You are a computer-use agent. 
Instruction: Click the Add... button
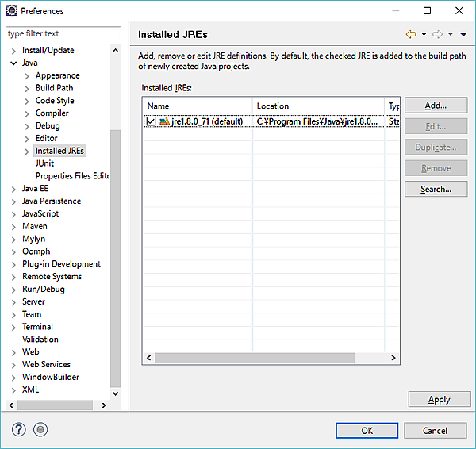(x=436, y=106)
